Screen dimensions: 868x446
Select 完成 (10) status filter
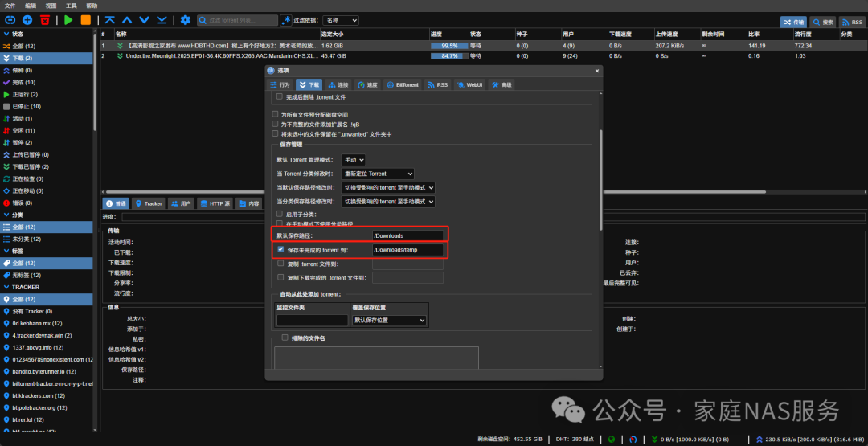click(47, 83)
